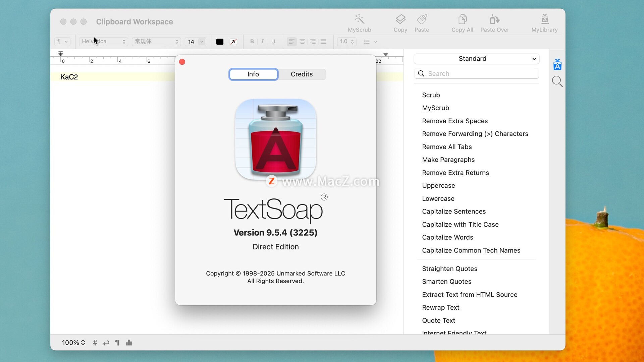Image resolution: width=644 pixels, height=362 pixels.
Task: Toggle bold formatting
Action: [x=252, y=42]
